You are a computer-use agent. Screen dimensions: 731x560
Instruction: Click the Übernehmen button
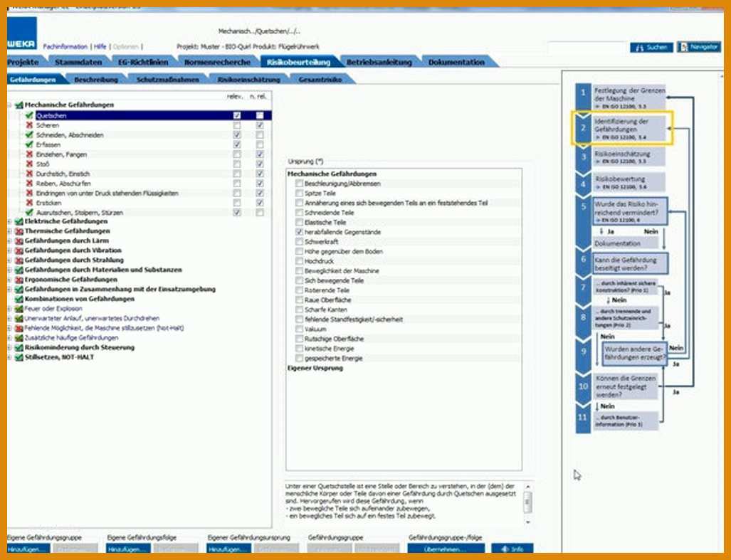pos(446,549)
